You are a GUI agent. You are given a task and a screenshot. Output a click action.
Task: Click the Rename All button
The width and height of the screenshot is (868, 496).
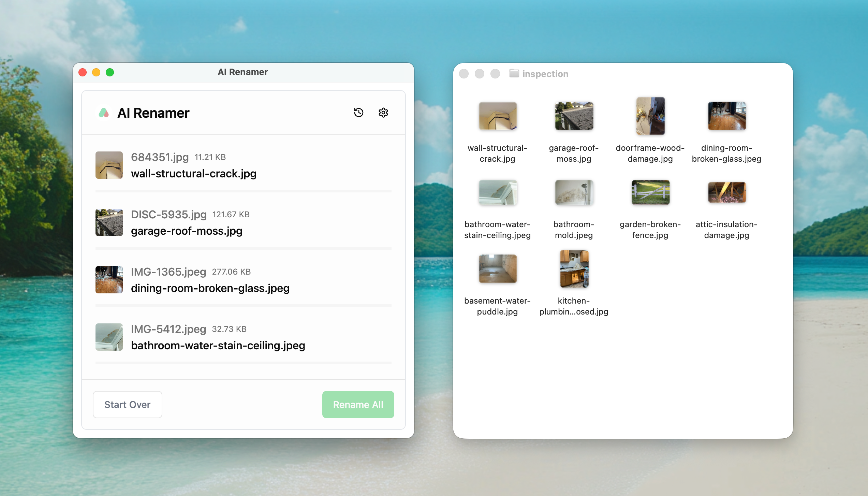tap(358, 405)
